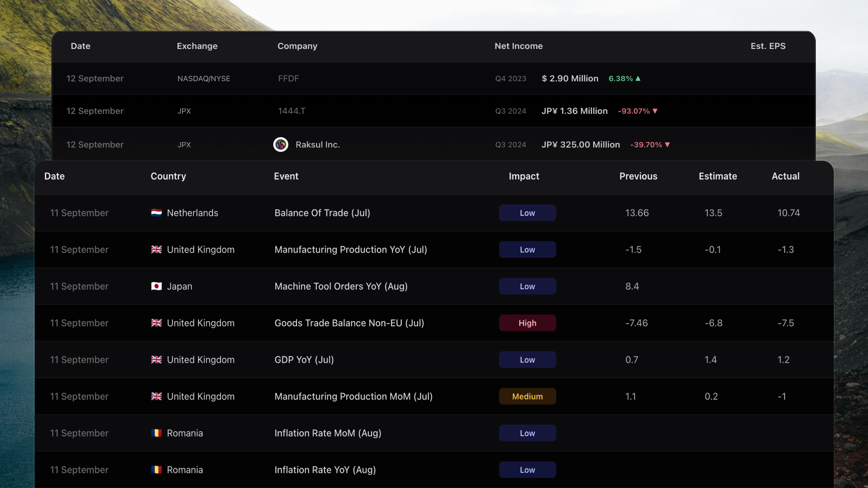The height and width of the screenshot is (488, 868).
Task: Click the Exchange header in earnings table
Action: (x=197, y=46)
